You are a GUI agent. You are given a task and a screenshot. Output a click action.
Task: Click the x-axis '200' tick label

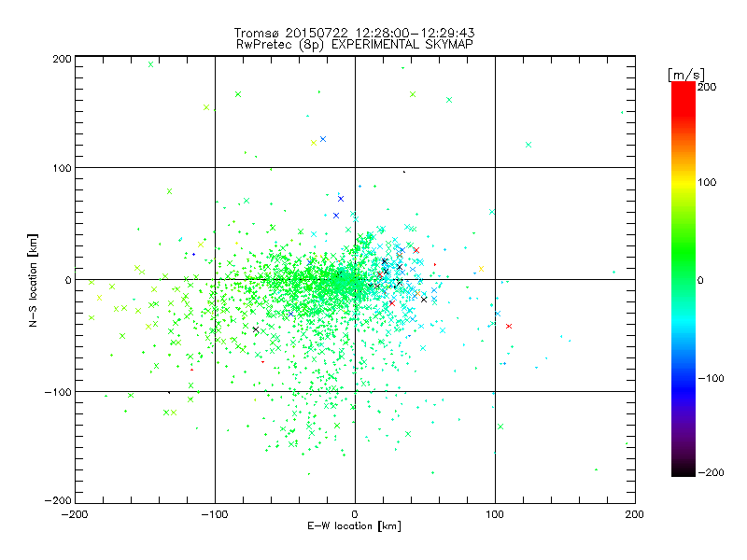(x=635, y=514)
